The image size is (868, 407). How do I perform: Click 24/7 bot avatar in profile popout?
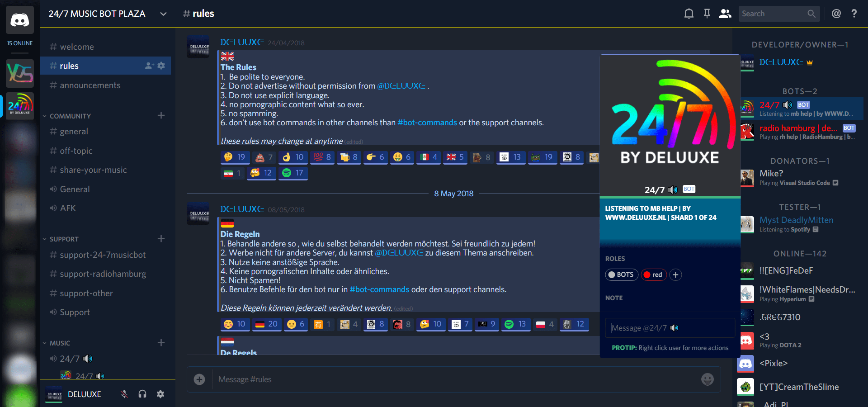(670, 112)
